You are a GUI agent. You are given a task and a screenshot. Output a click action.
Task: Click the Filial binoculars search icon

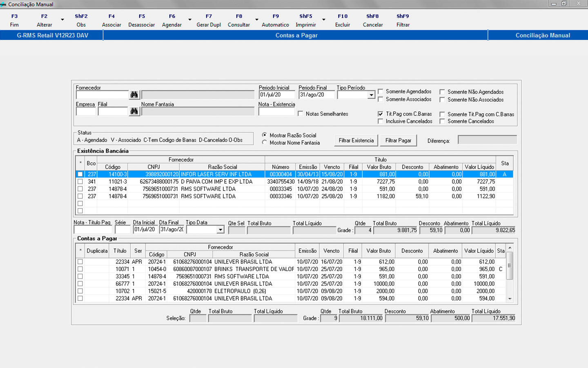[x=134, y=111]
